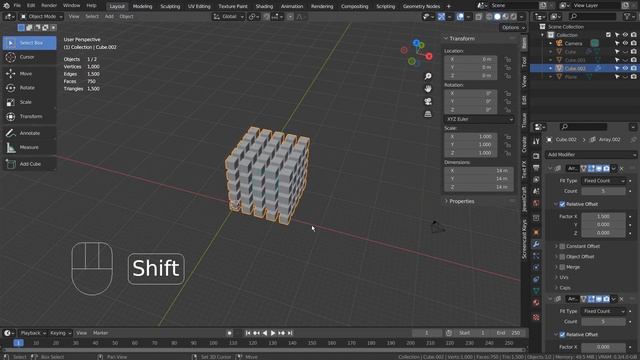Activate the Cursor tool
Image resolution: width=640 pixels, height=360 pixels.
tap(29, 57)
